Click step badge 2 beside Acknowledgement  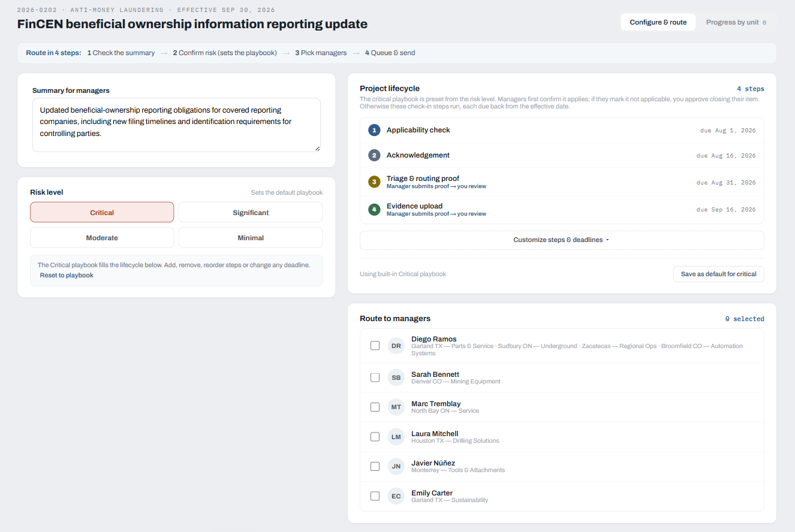point(374,155)
